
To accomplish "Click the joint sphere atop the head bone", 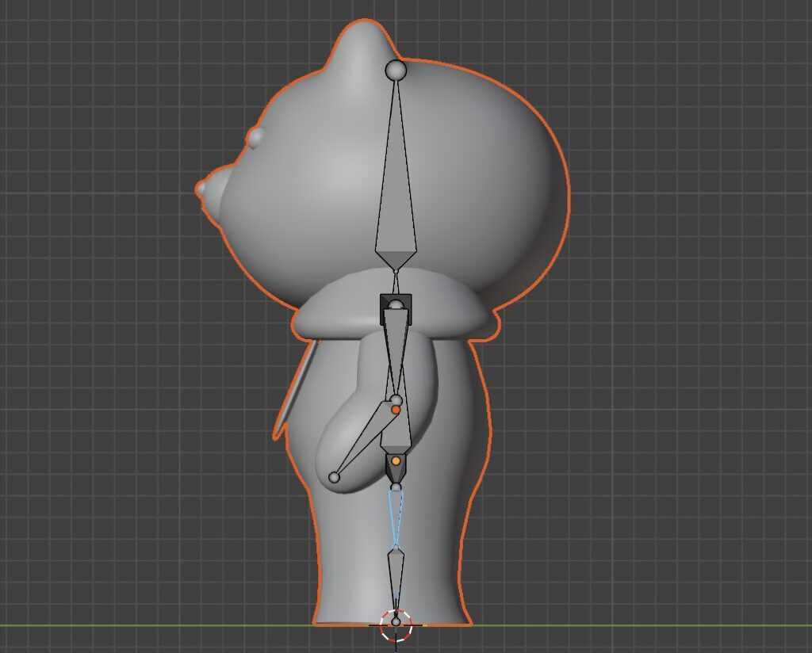I will coord(396,71).
